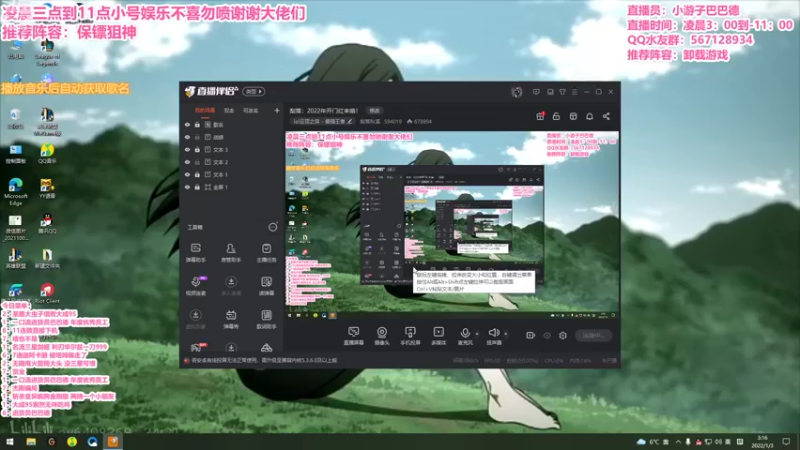Toggle visibility of 战绩 source
Viewport: 800px width, 450px height.
coord(187,137)
